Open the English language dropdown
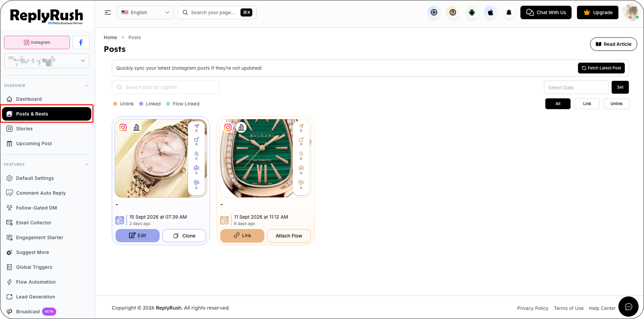This screenshot has height=319, width=644. tap(146, 12)
